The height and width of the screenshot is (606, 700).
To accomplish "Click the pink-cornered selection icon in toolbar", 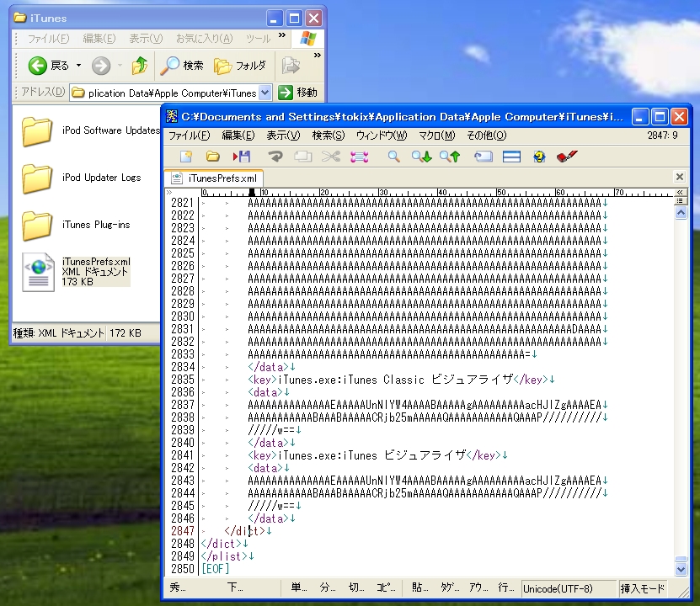I will [360, 157].
